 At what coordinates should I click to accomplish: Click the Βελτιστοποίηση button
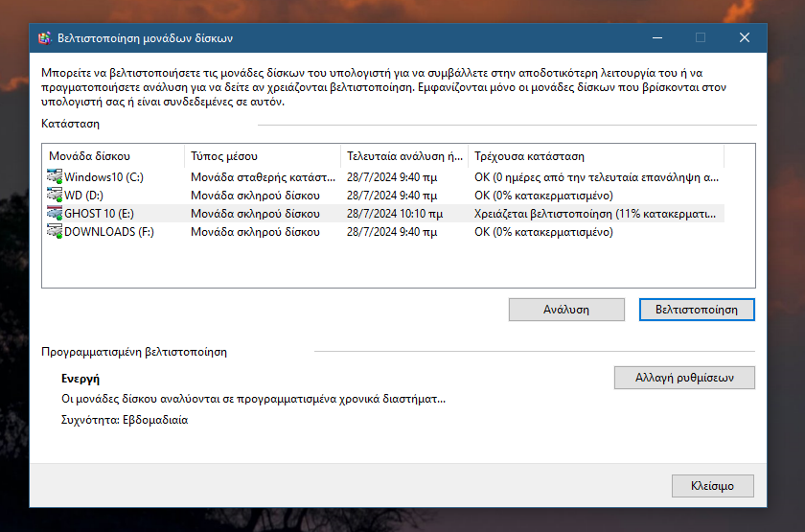click(x=697, y=310)
